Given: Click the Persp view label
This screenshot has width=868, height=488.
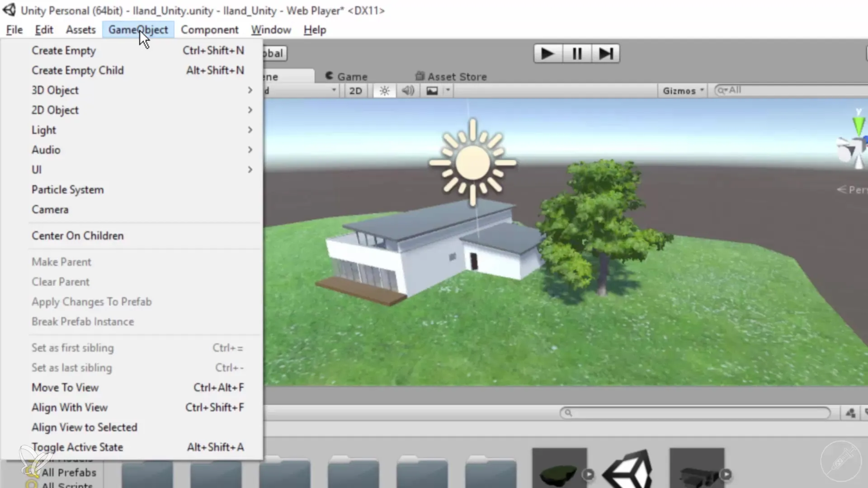Looking at the screenshot, I should point(852,190).
